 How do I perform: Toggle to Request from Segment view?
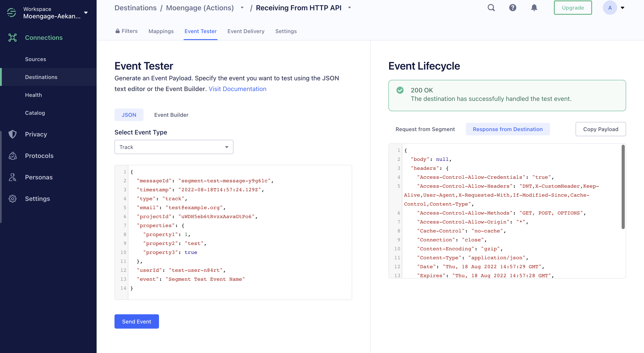click(426, 129)
